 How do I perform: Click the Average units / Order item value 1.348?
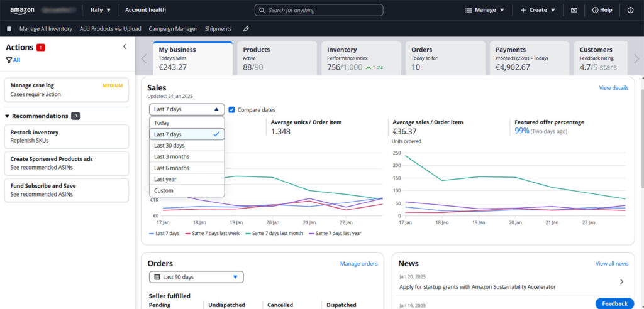coord(280,131)
